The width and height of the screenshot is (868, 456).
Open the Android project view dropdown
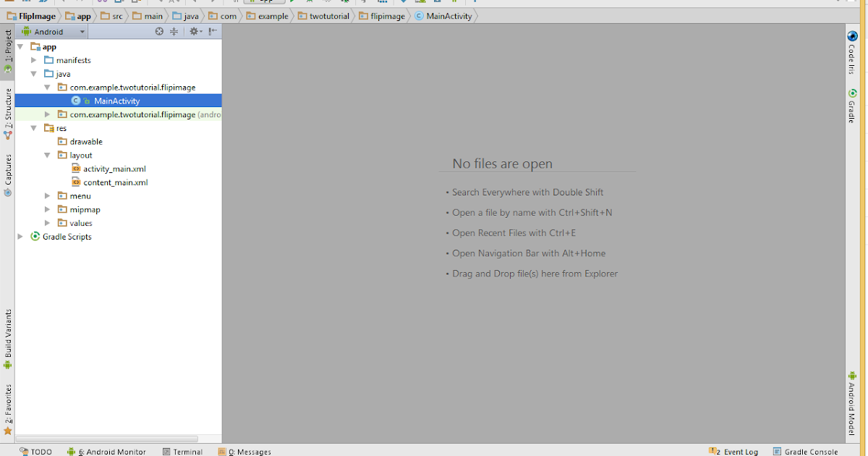51,31
